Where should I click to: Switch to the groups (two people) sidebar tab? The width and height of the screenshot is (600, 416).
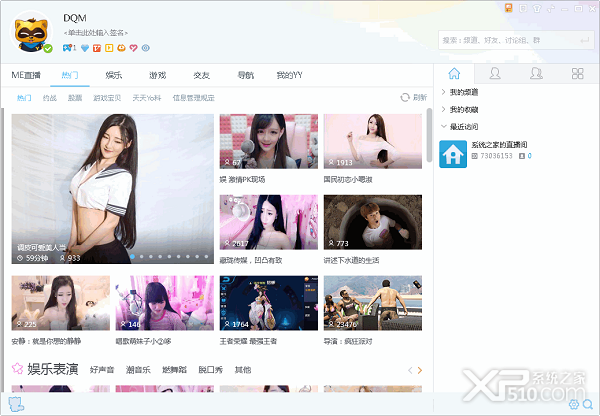(x=536, y=73)
